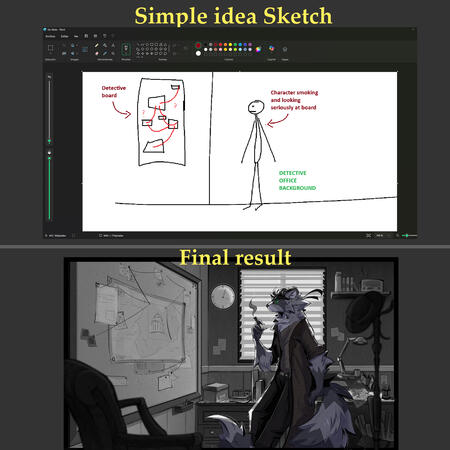
Task: Select the Magnifier zoom tool
Action: (113, 53)
